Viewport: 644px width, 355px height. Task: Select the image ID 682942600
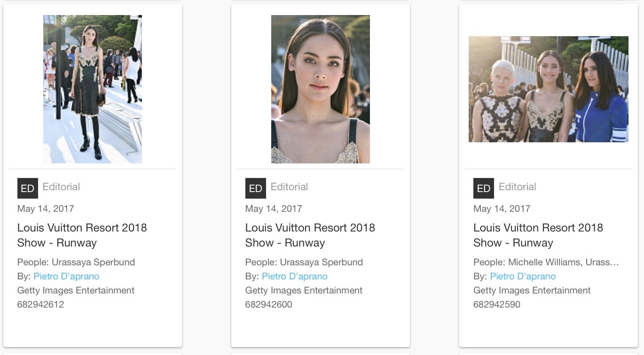[x=268, y=304]
